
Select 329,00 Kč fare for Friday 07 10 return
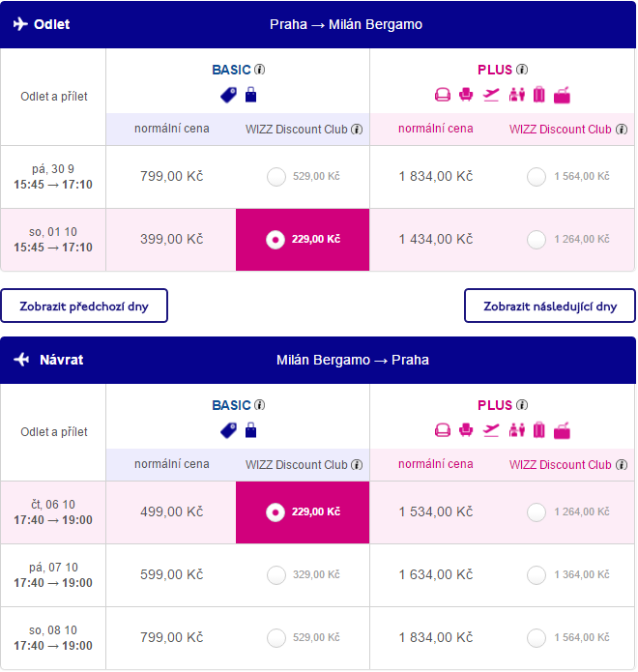coord(276,575)
